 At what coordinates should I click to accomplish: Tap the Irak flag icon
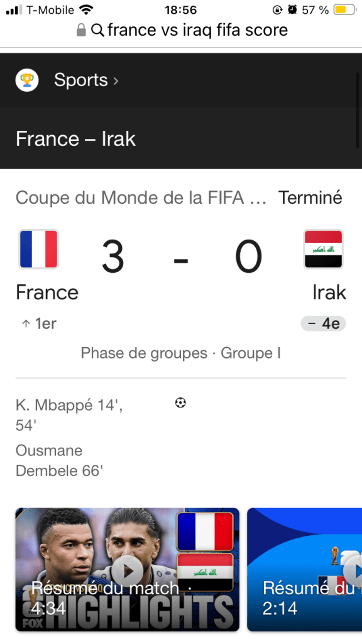point(323,249)
